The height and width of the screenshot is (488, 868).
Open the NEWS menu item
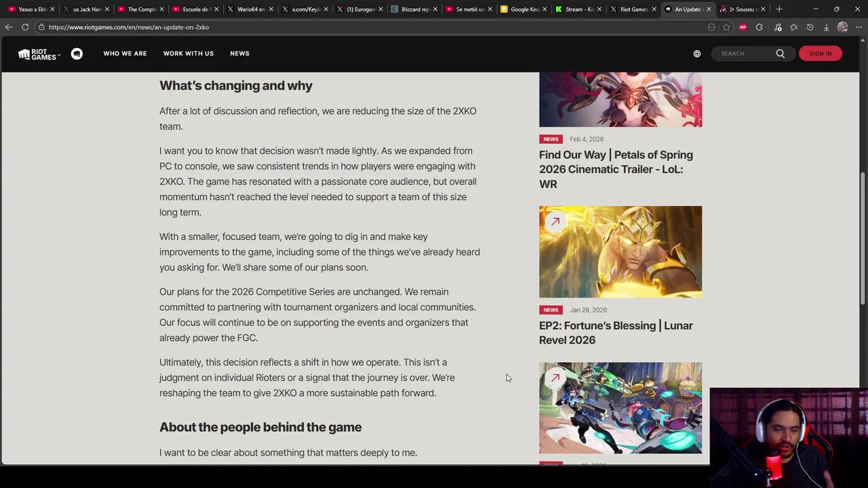pos(239,54)
